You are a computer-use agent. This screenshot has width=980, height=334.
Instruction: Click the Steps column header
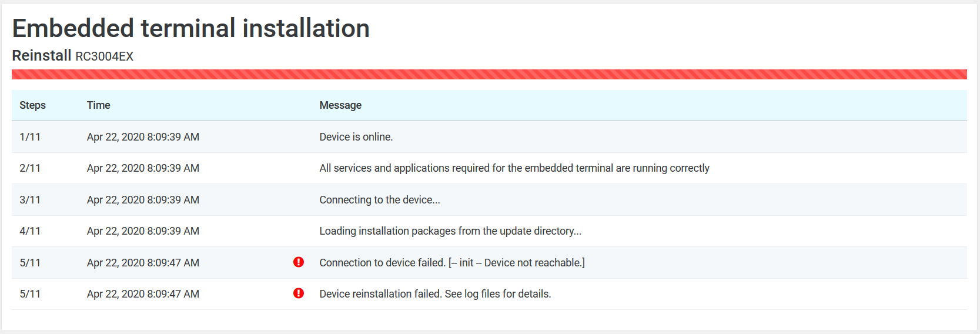(32, 105)
